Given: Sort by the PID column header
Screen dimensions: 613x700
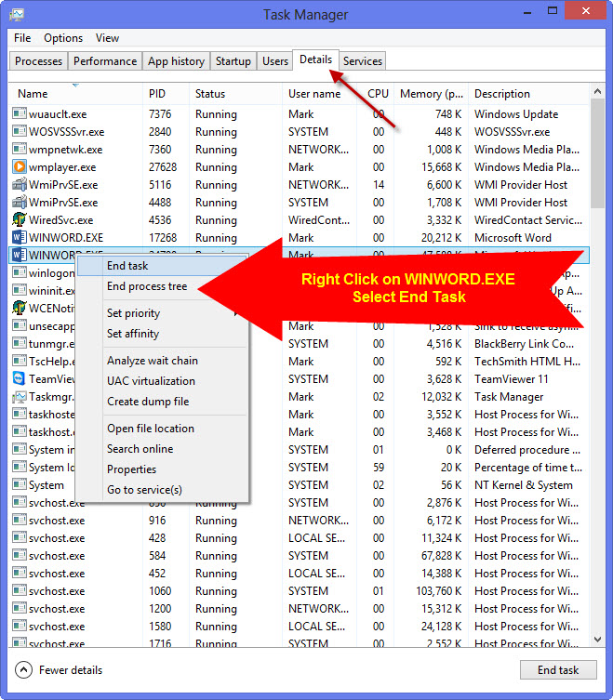Looking at the screenshot, I should [167, 94].
